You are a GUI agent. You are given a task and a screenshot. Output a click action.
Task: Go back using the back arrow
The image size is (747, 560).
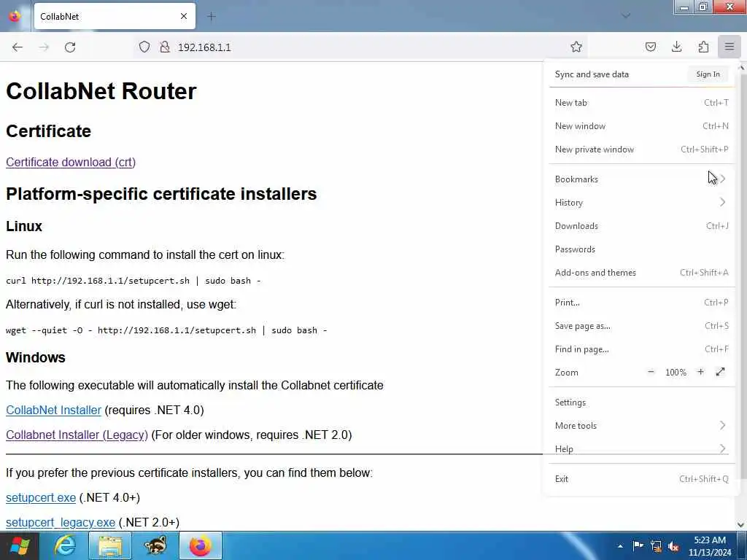18,47
